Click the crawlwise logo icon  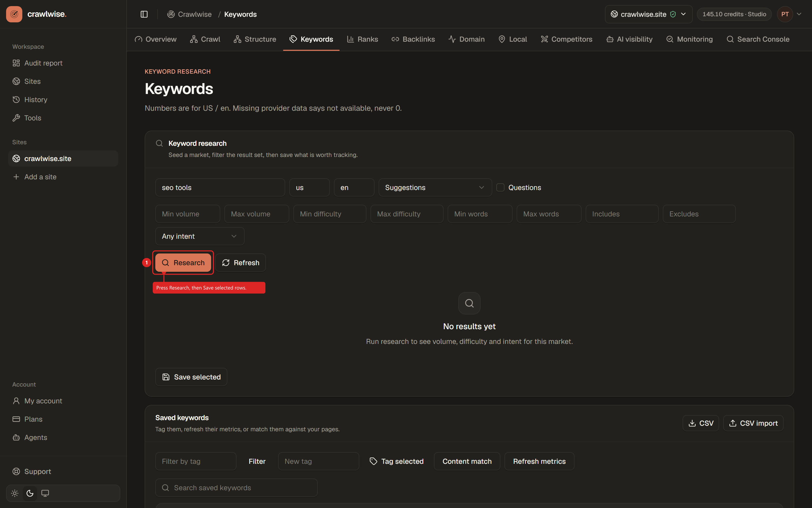[14, 14]
